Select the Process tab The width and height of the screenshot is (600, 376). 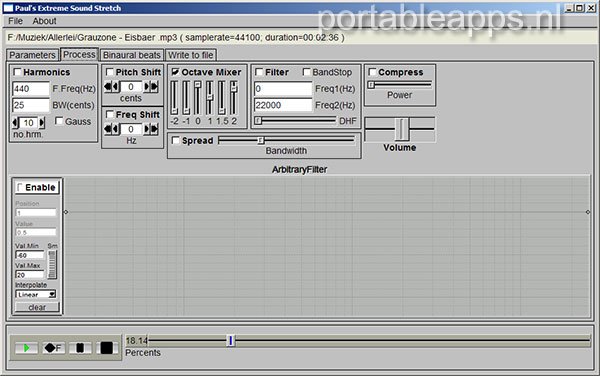[79, 54]
